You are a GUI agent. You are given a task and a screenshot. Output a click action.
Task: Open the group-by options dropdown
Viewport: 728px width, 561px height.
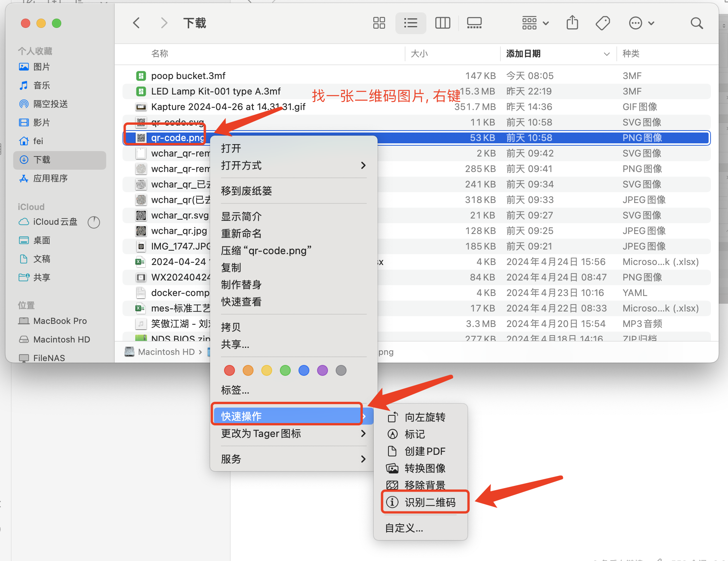pos(535,23)
